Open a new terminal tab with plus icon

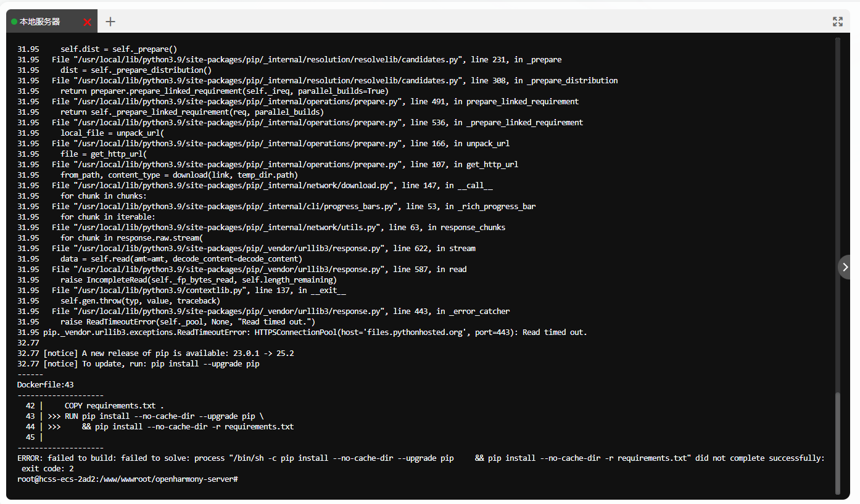pyautogui.click(x=110, y=22)
